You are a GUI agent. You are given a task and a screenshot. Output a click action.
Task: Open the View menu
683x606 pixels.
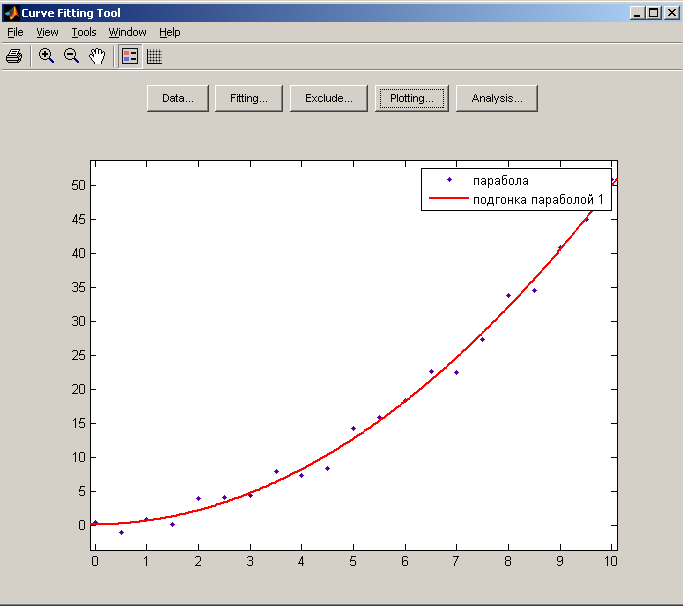[47, 32]
